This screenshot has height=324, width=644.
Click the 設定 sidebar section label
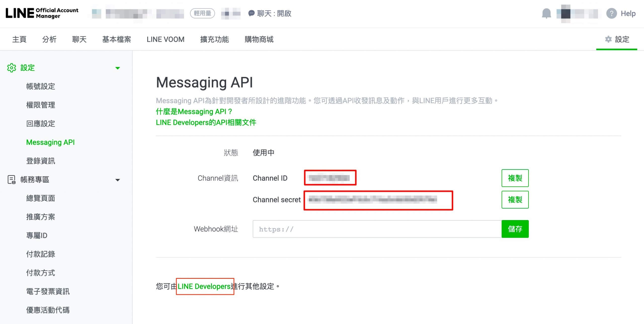[x=27, y=68]
